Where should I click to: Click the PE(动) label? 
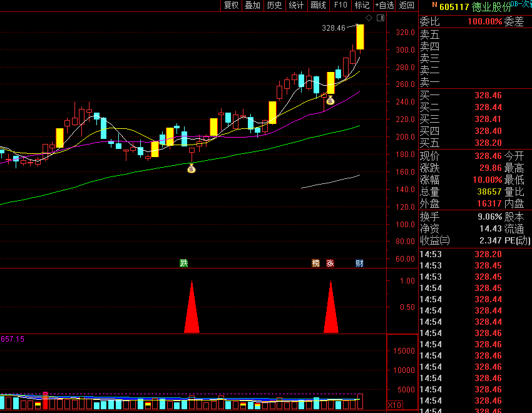pos(518,240)
